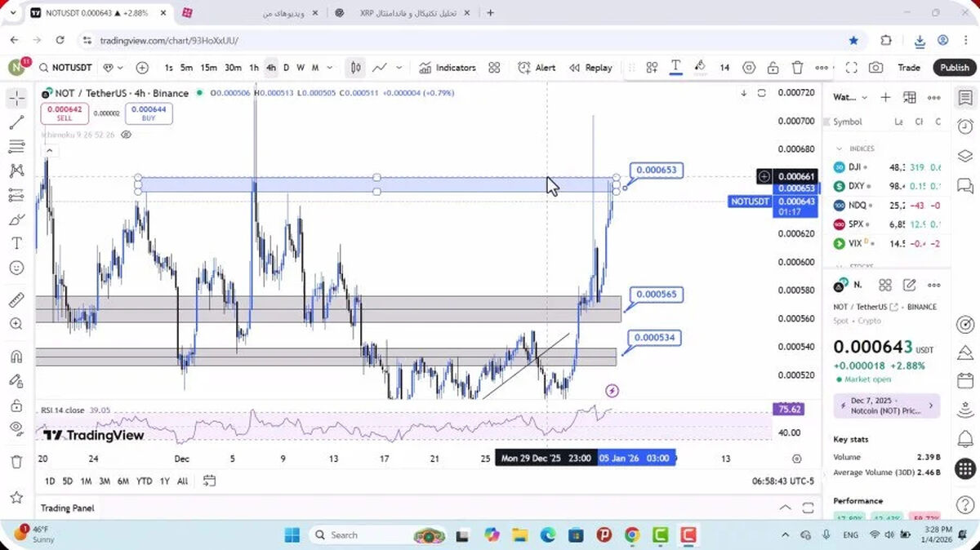The height and width of the screenshot is (550, 980).
Task: Open the line color tool in floating toolbar
Action: (700, 68)
